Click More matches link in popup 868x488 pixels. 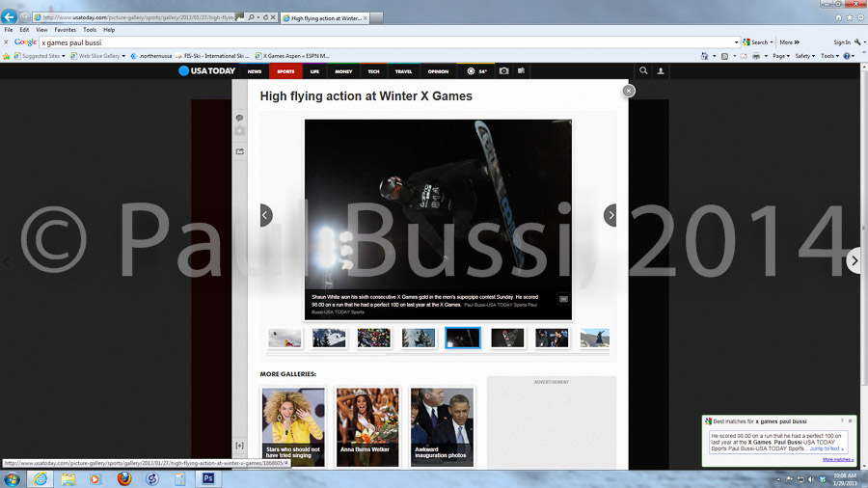coord(837,459)
